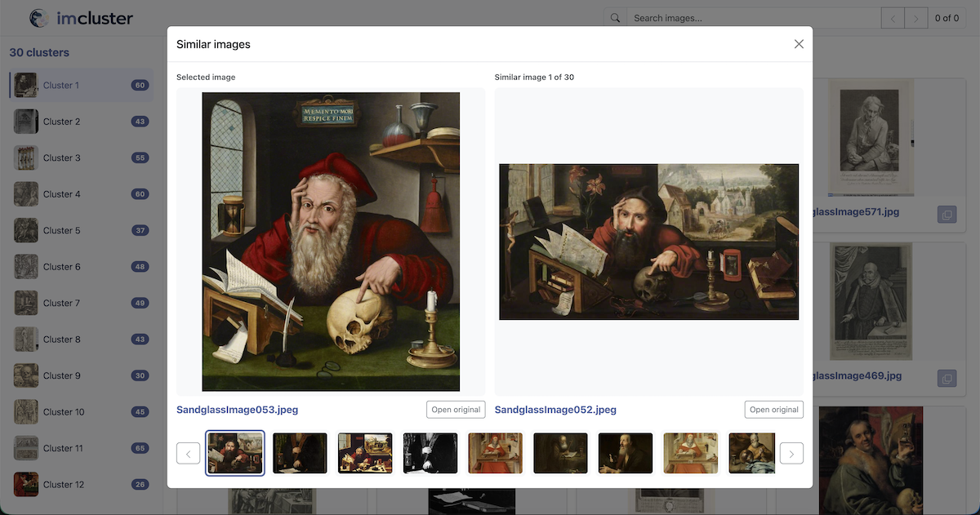Click the 'Similar image 1 of 30' label
Viewport: 980px width, 515px height.
pyautogui.click(x=534, y=78)
